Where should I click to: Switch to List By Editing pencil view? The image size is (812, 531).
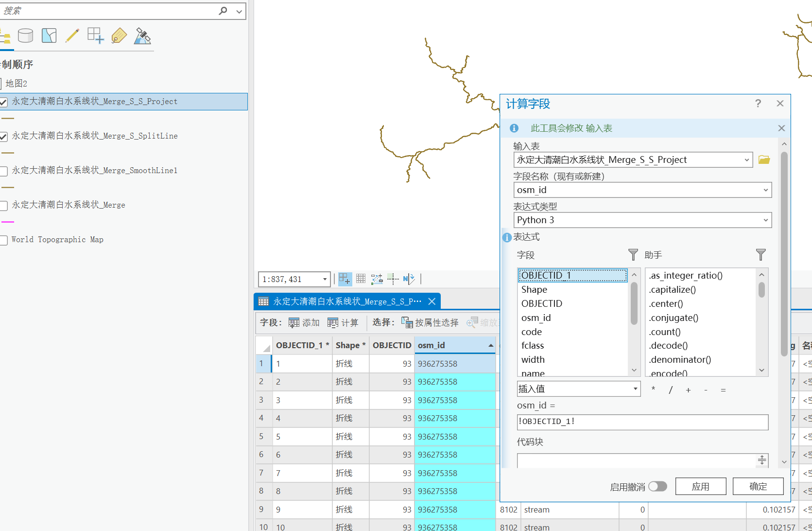point(72,35)
